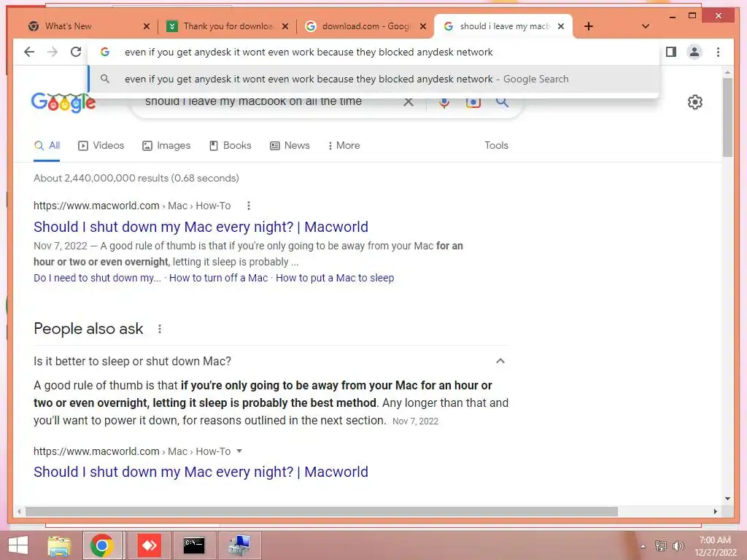Show hidden system tray icons
Image resolution: width=747 pixels, height=560 pixels.
(x=643, y=546)
